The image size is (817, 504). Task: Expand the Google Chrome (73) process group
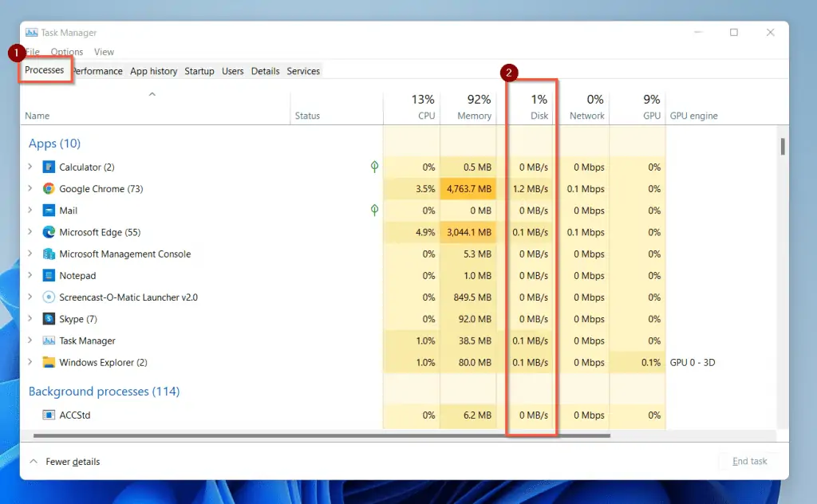[x=30, y=188]
